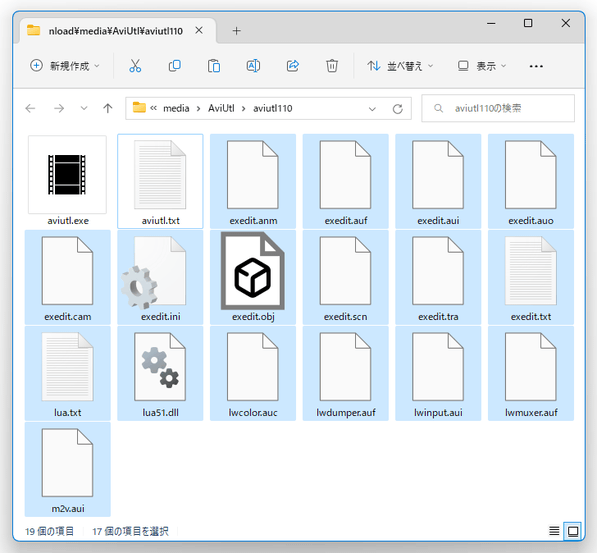The image size is (597, 553).
Task: Click the aviutl110の検索 search box
Action: [498, 109]
